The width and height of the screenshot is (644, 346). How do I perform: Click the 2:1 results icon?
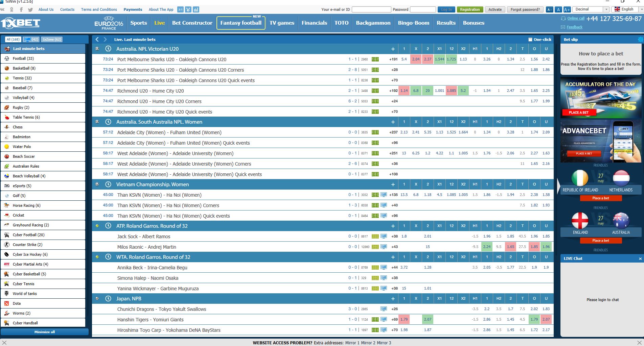pos(180,9)
